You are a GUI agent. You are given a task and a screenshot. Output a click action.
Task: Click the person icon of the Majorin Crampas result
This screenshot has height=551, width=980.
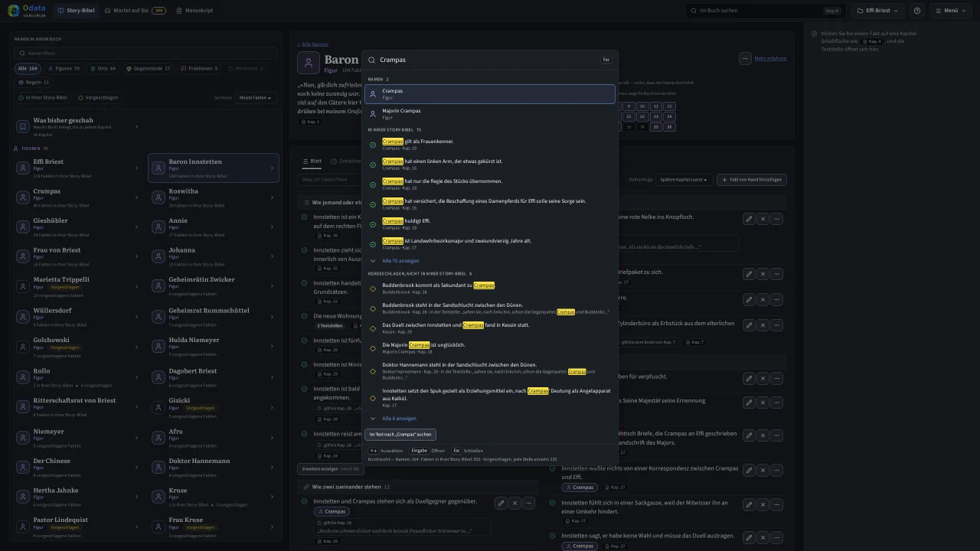(x=373, y=114)
